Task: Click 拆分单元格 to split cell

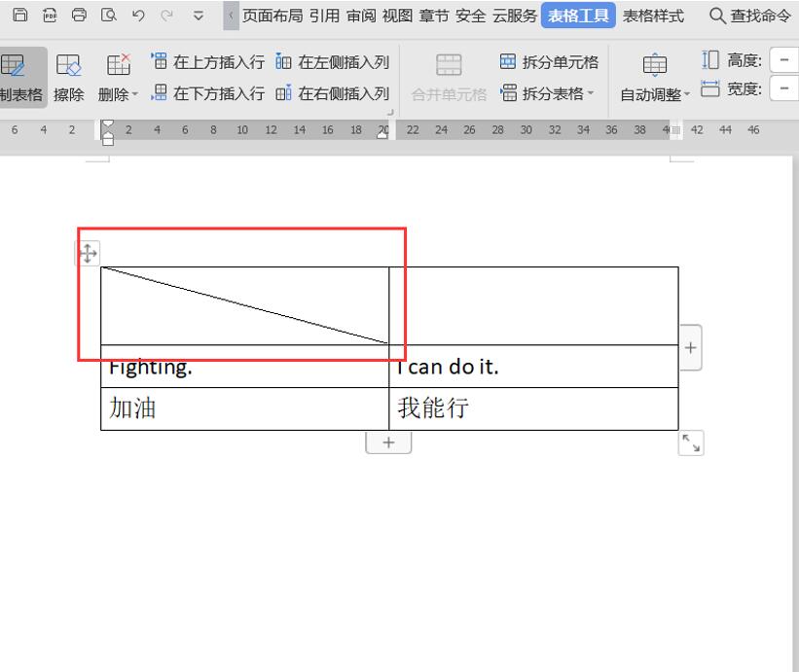Action: pos(549,62)
